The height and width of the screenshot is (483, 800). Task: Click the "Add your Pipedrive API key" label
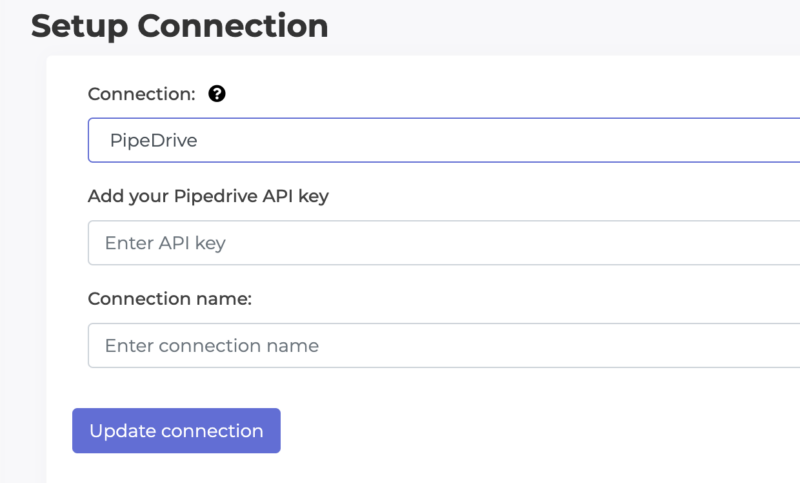pos(208,196)
